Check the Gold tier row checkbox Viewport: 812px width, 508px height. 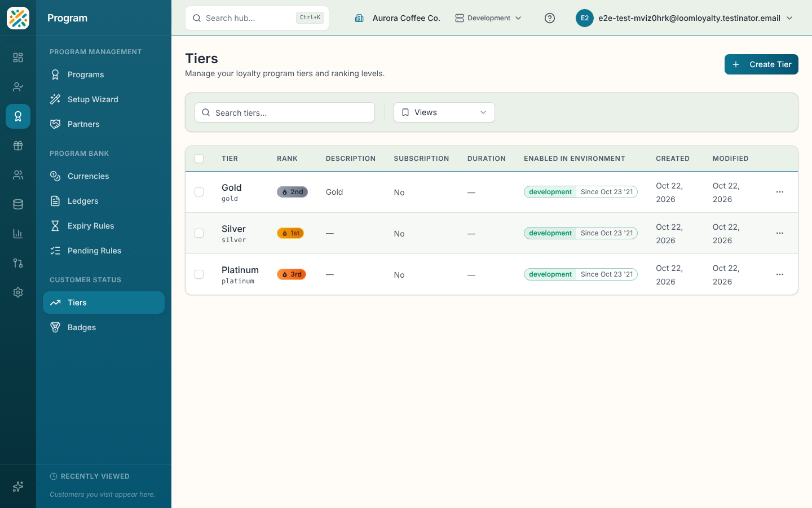tap(199, 192)
